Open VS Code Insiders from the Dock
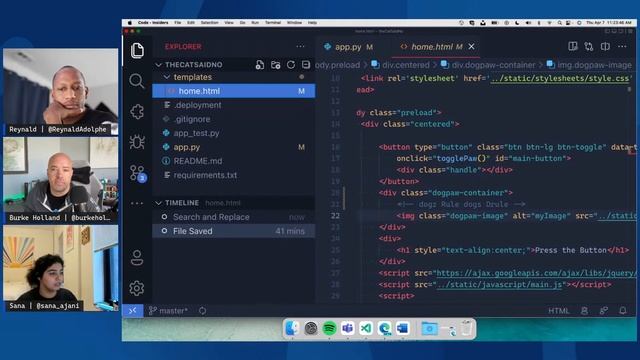The width and height of the screenshot is (640, 360). [366, 328]
